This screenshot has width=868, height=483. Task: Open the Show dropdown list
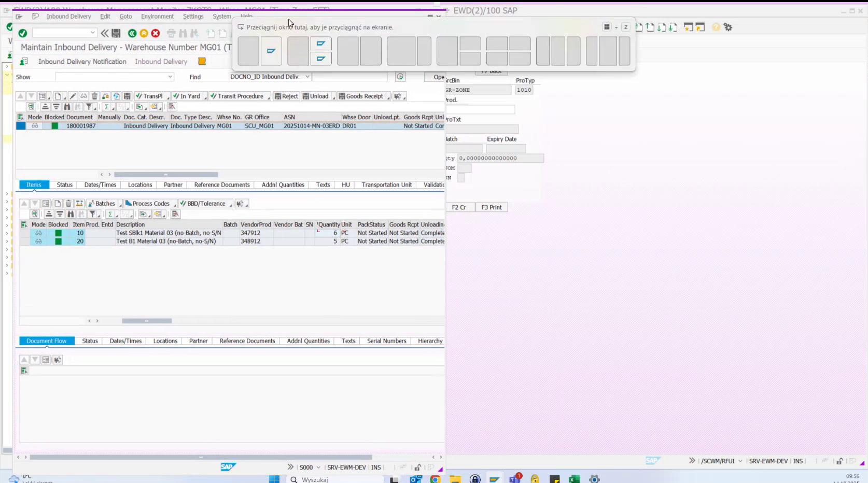(170, 77)
